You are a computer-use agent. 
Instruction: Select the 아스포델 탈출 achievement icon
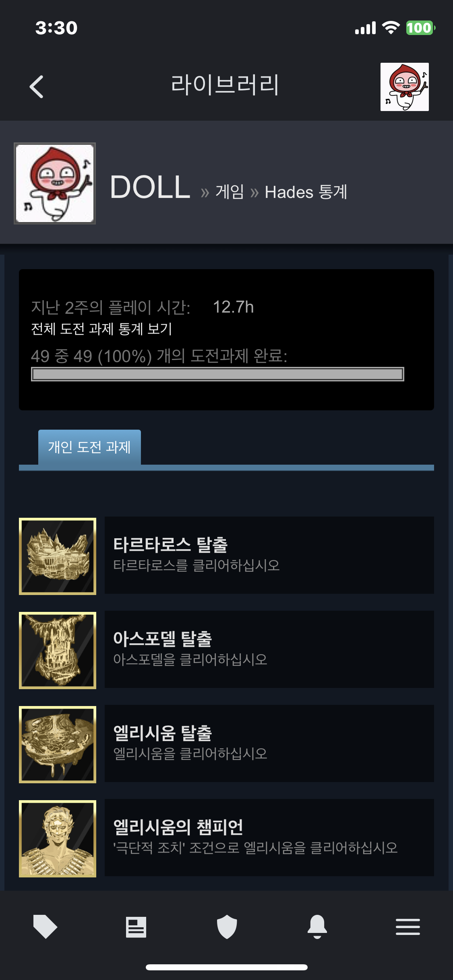(x=58, y=650)
